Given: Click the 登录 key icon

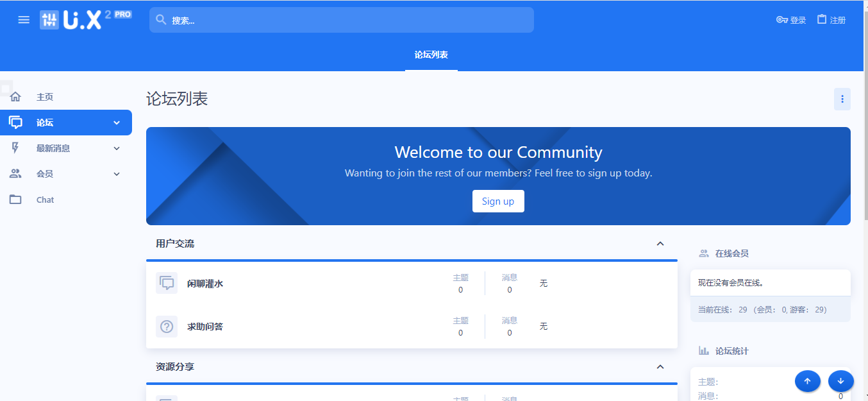Looking at the screenshot, I should pos(782,20).
